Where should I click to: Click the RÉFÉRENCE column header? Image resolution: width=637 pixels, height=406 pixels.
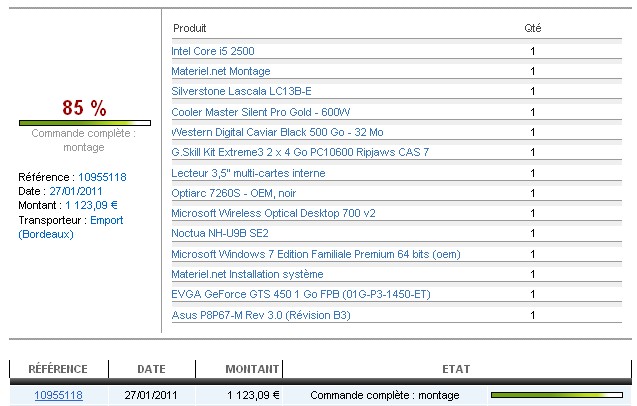pyautogui.click(x=58, y=369)
